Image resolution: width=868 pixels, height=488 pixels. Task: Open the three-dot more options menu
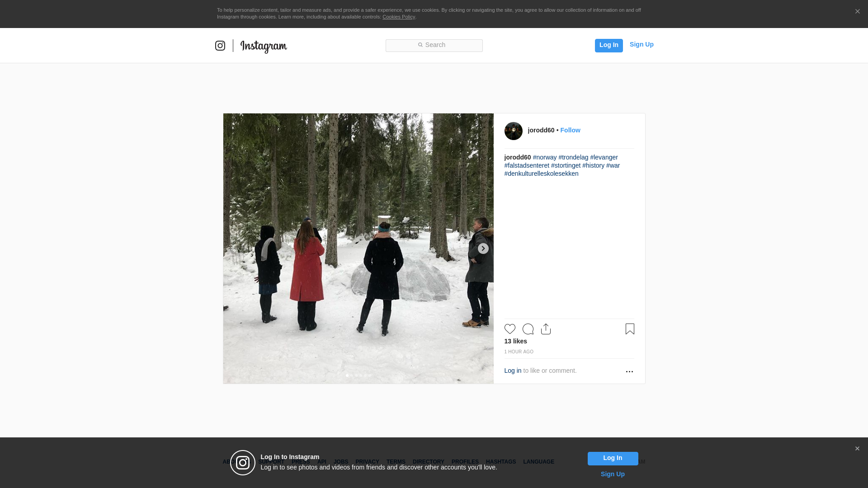click(x=629, y=371)
